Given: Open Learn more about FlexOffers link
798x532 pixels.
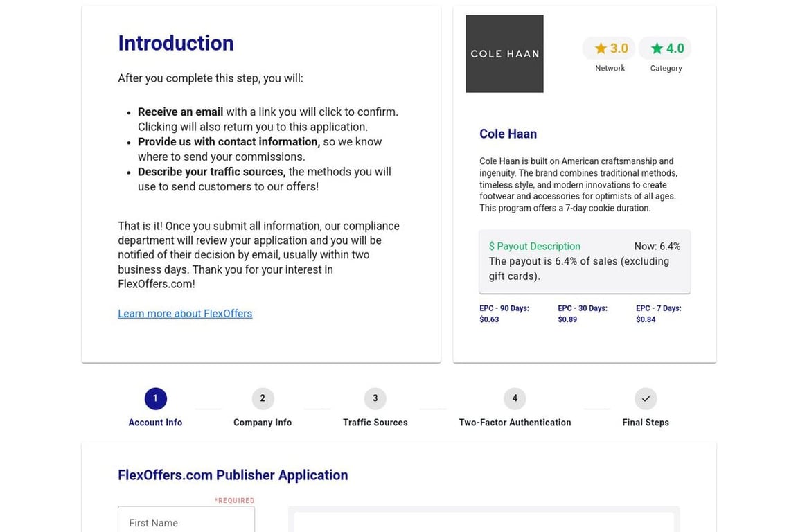Looking at the screenshot, I should pos(185,314).
